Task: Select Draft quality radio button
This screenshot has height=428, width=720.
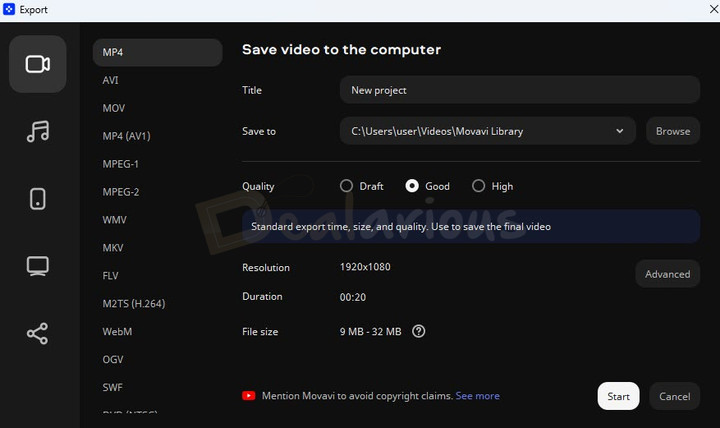Action: 346,186
